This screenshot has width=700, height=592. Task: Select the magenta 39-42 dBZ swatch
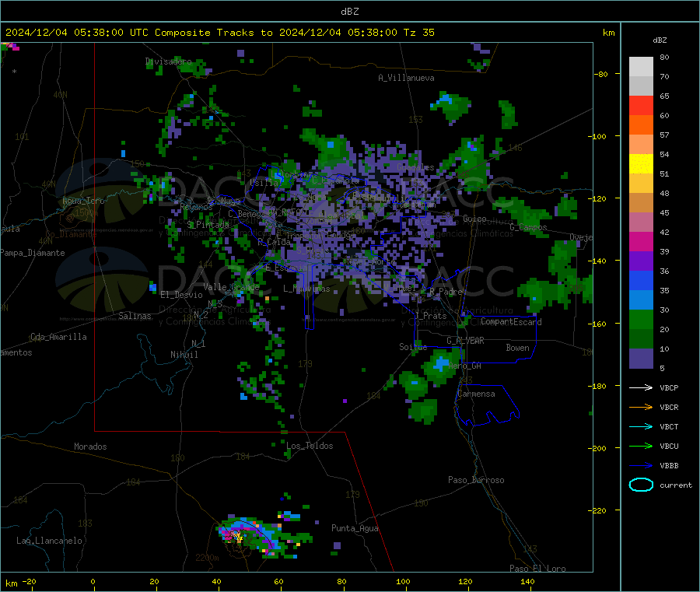pyautogui.click(x=641, y=241)
